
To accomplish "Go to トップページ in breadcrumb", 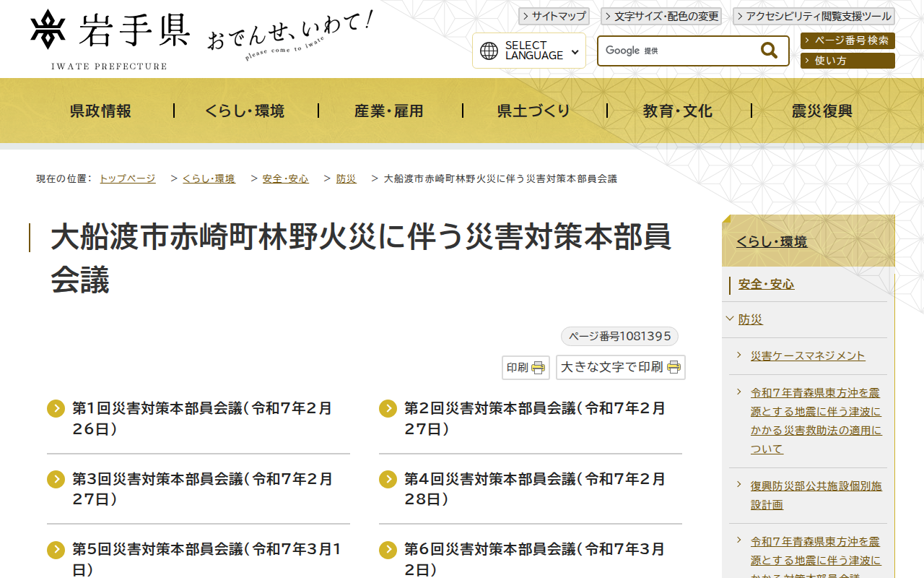I will click(x=127, y=178).
